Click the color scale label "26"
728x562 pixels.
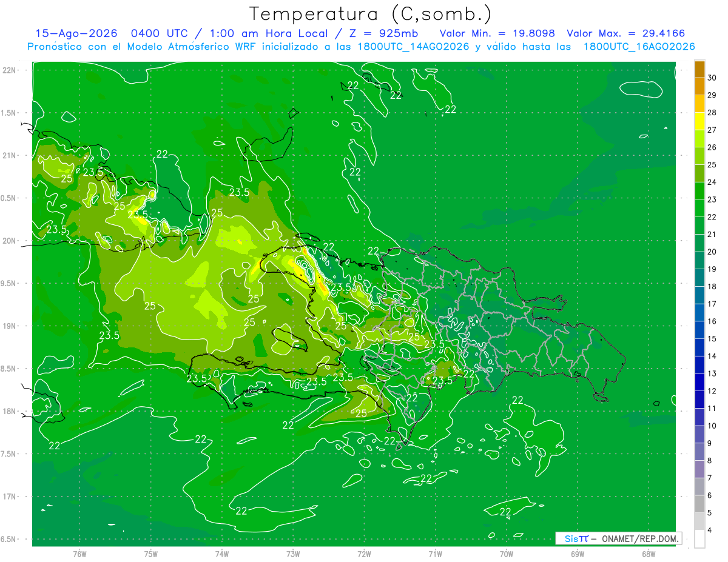tap(712, 147)
